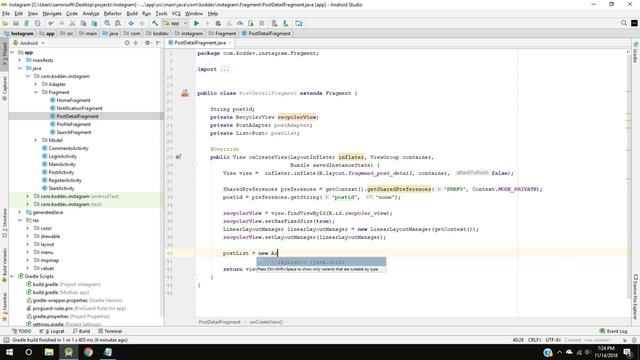Click the gutter icon next to the class declaration
Viewport: 640px width, 360px height.
tap(185, 93)
